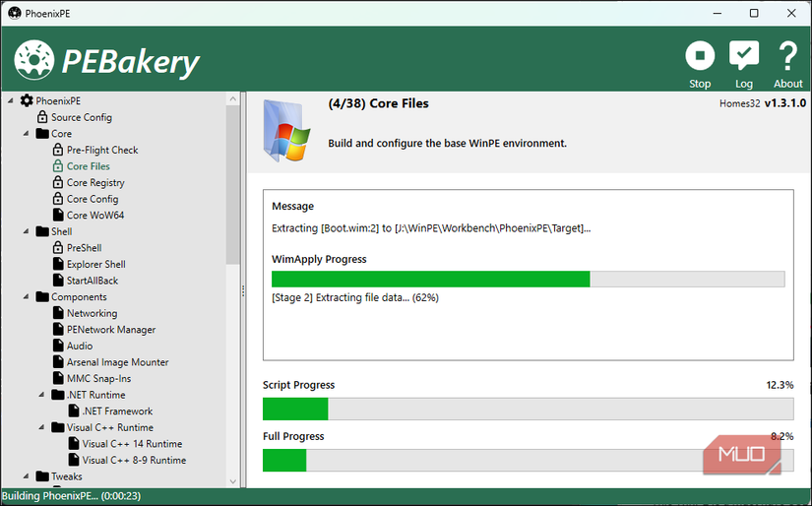Click the tree vertical scrollbar thumb
The width and height of the screenshot is (812, 506).
point(232,185)
